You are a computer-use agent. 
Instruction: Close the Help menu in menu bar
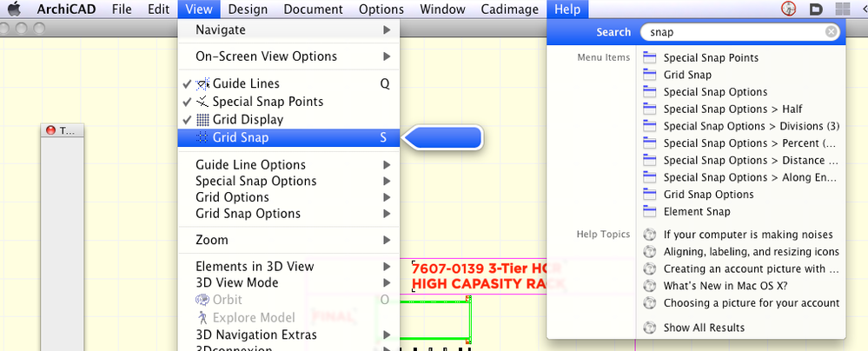567,10
